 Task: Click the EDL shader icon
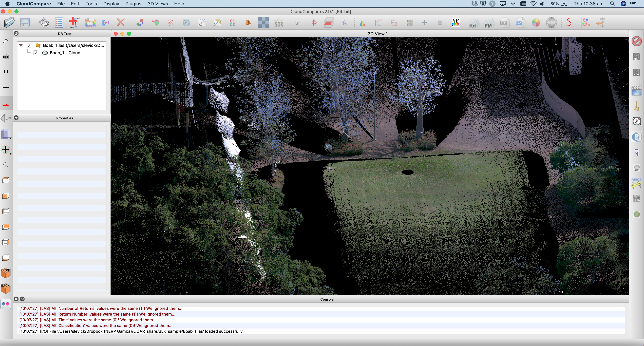point(636,56)
